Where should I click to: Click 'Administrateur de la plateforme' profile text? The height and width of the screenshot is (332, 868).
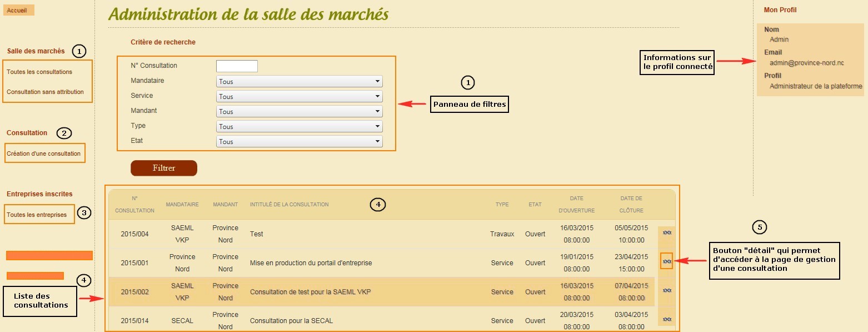pyautogui.click(x=816, y=86)
